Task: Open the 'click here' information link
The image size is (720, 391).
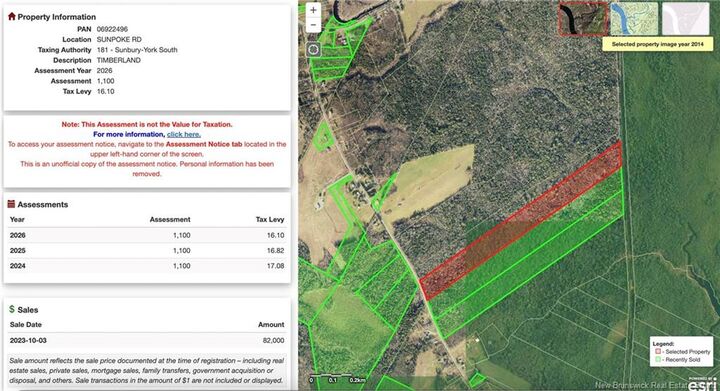Action: click(x=184, y=134)
